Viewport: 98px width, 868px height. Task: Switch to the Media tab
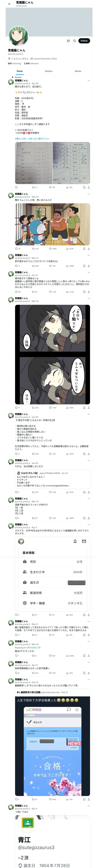78,71
